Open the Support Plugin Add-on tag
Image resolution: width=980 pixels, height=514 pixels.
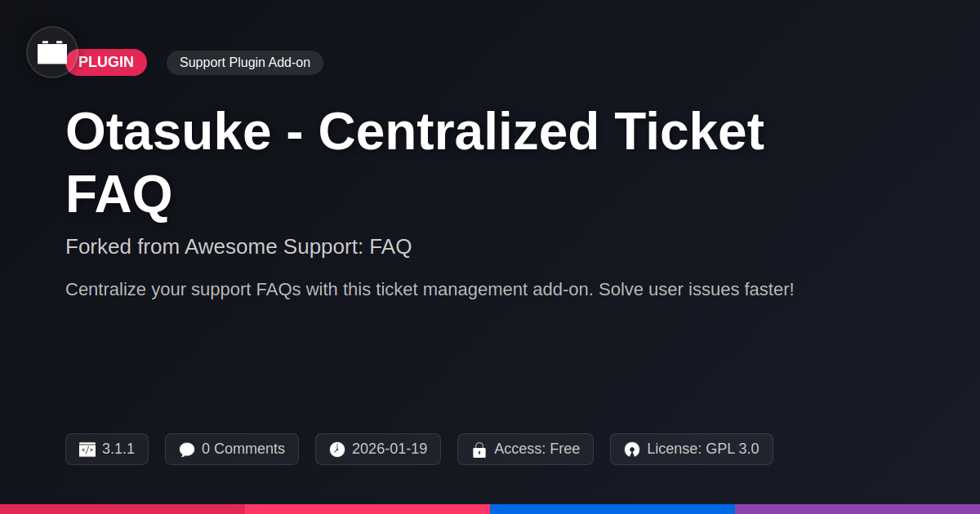coord(245,63)
